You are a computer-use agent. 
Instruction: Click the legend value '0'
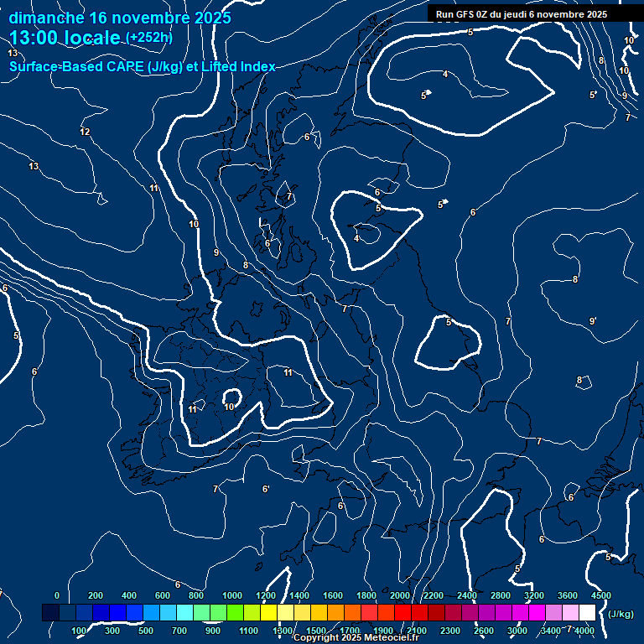[x=57, y=595]
